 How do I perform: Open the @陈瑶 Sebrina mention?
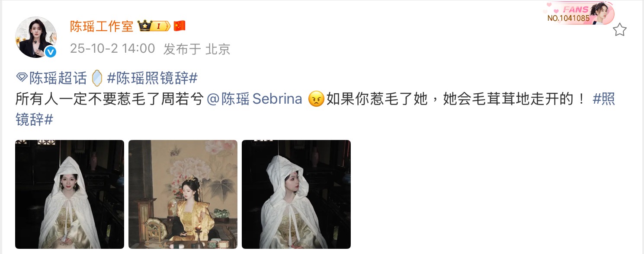coord(254,99)
